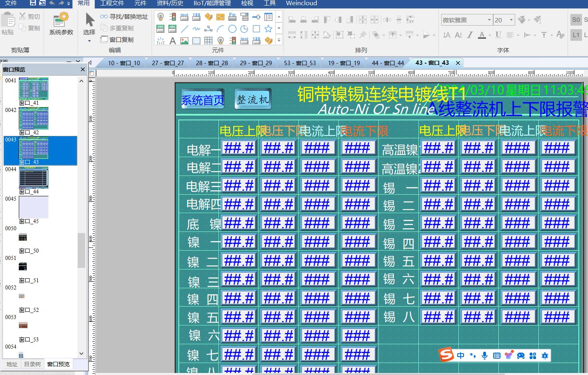
Task: Switch to the 44 - 窗口_44 tab
Action: pos(388,63)
